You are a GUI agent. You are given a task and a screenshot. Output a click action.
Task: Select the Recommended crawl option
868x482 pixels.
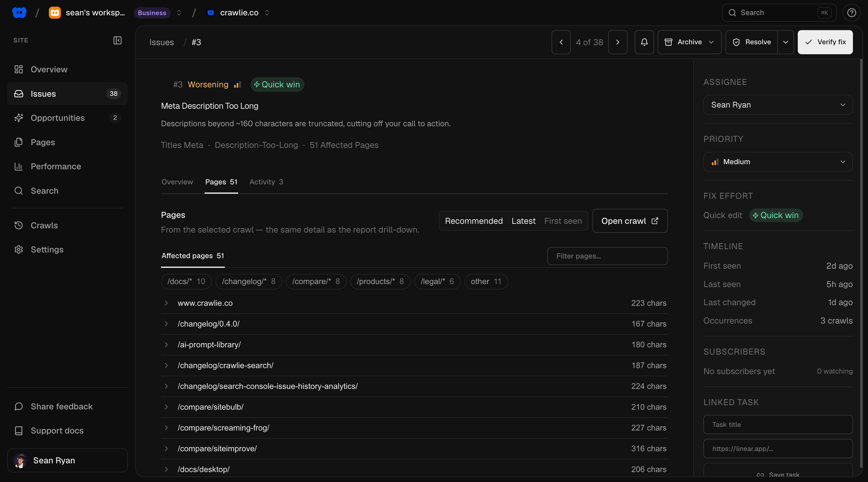point(473,221)
